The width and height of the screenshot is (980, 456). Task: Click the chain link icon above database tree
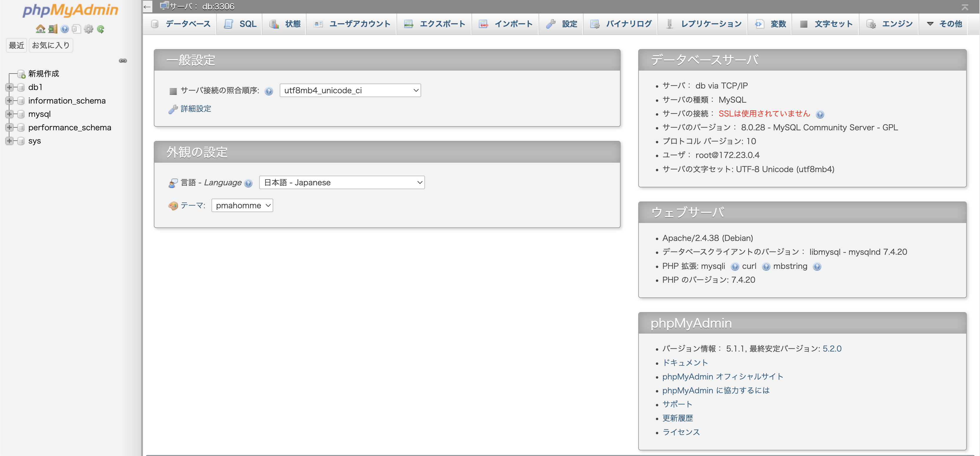123,61
